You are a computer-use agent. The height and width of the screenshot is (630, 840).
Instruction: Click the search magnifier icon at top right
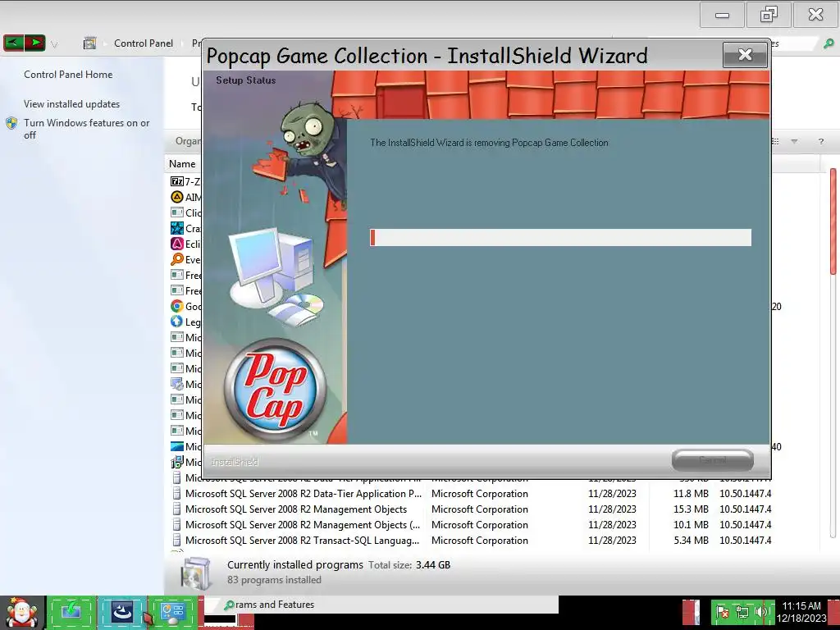point(829,43)
